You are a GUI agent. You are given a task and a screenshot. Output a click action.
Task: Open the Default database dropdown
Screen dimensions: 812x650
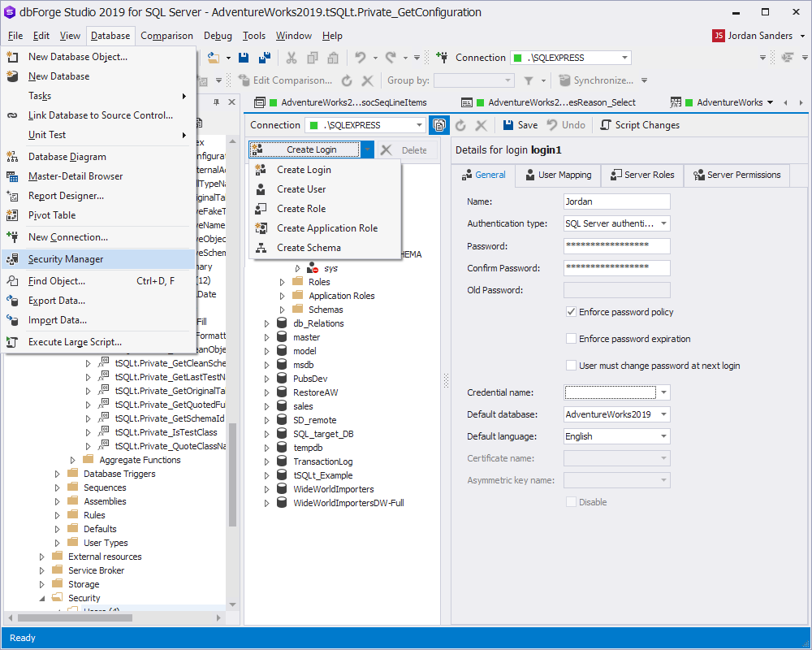pos(663,414)
